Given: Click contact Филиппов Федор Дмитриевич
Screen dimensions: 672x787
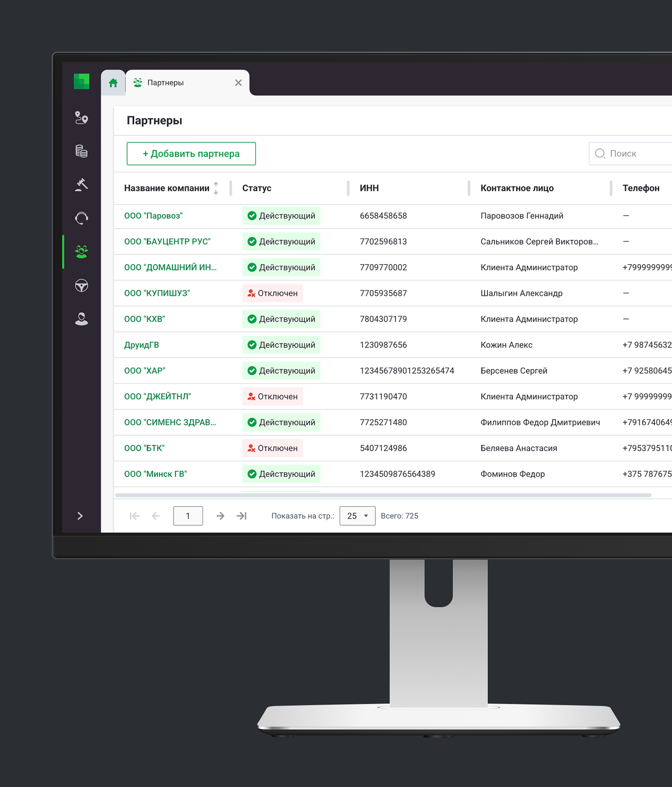Looking at the screenshot, I should point(540,422).
